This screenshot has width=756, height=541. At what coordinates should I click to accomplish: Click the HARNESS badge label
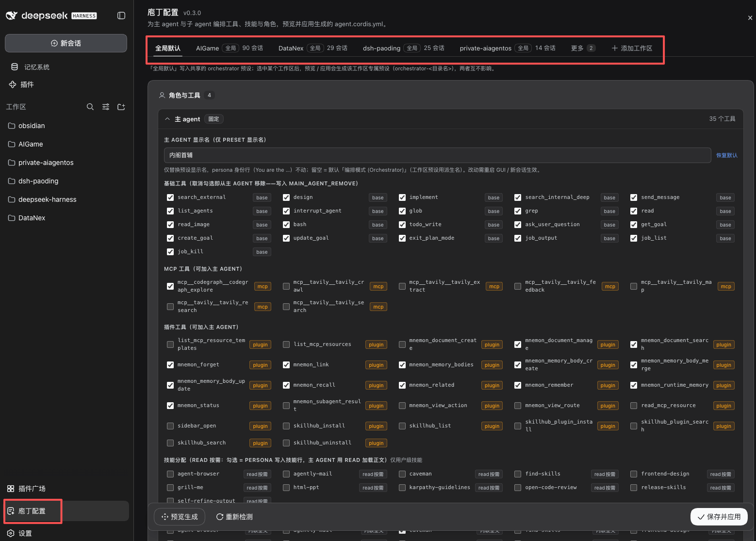pos(84,16)
